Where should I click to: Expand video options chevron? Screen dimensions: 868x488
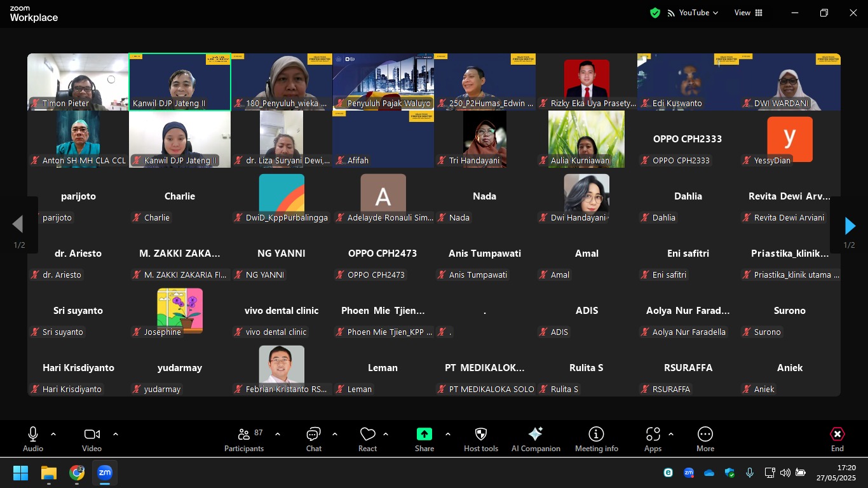116,435
